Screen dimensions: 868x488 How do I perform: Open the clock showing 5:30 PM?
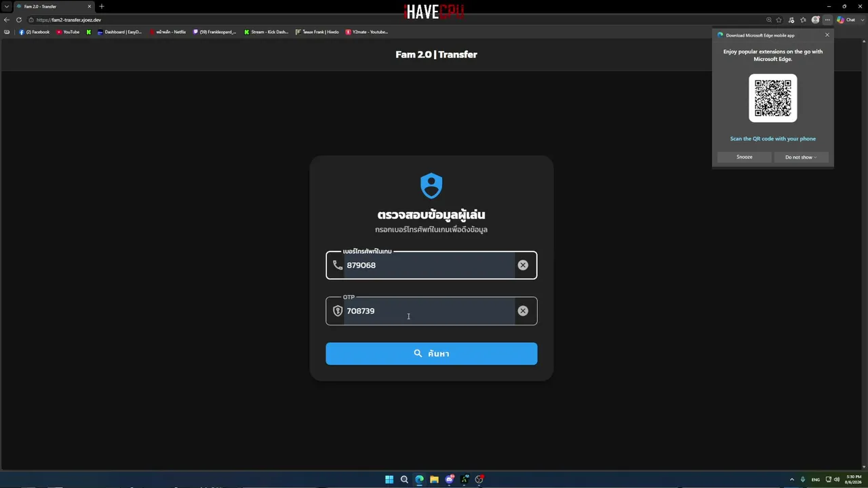tap(854, 479)
